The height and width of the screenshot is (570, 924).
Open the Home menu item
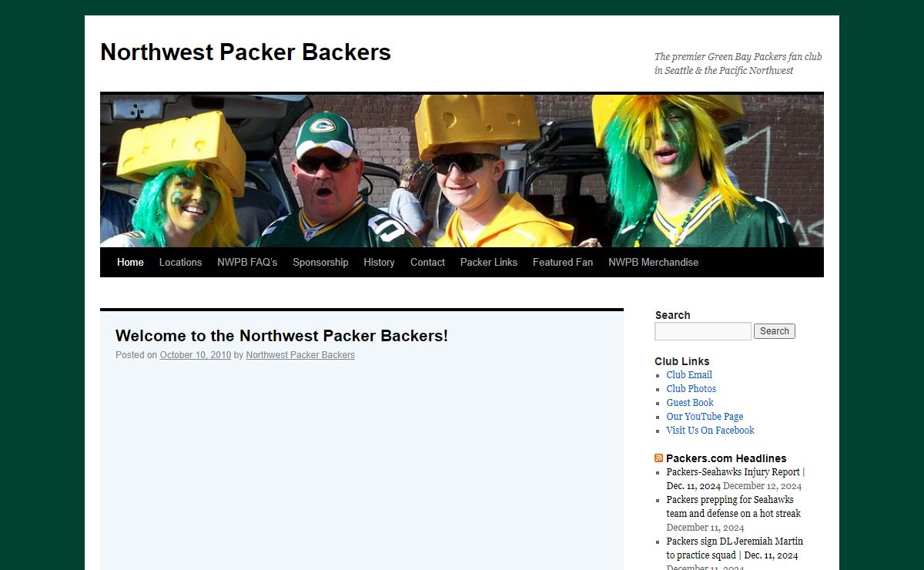click(x=130, y=263)
